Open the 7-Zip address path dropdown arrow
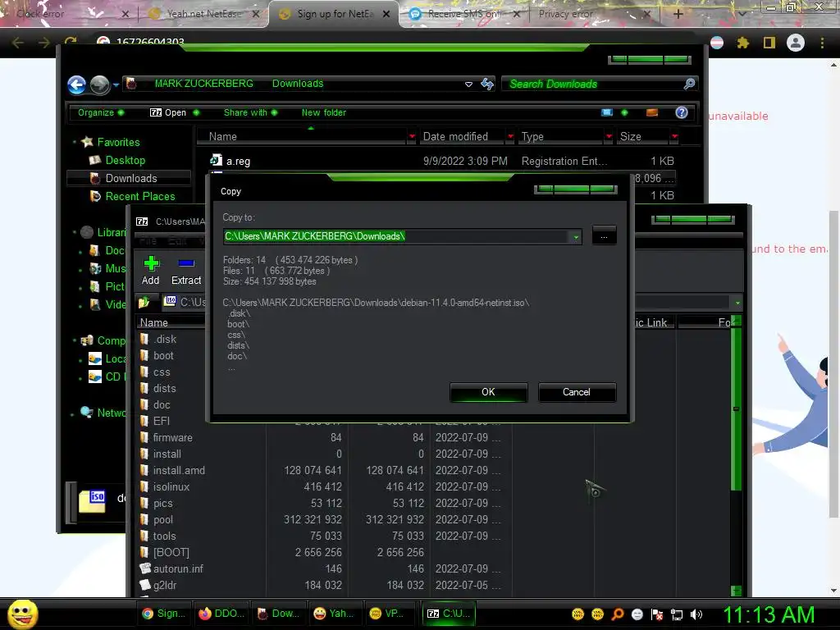Screen dimensions: 840x630 click(x=737, y=303)
